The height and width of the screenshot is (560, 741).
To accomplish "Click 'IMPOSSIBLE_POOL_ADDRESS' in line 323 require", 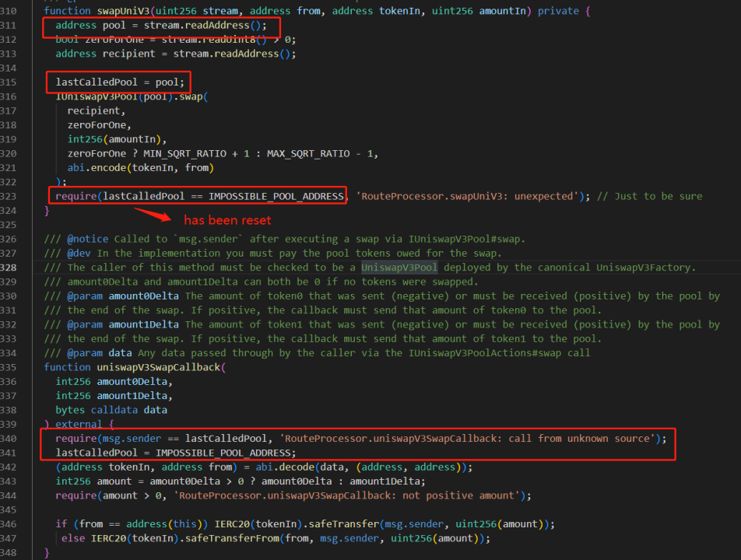I will pyautogui.click(x=276, y=197).
